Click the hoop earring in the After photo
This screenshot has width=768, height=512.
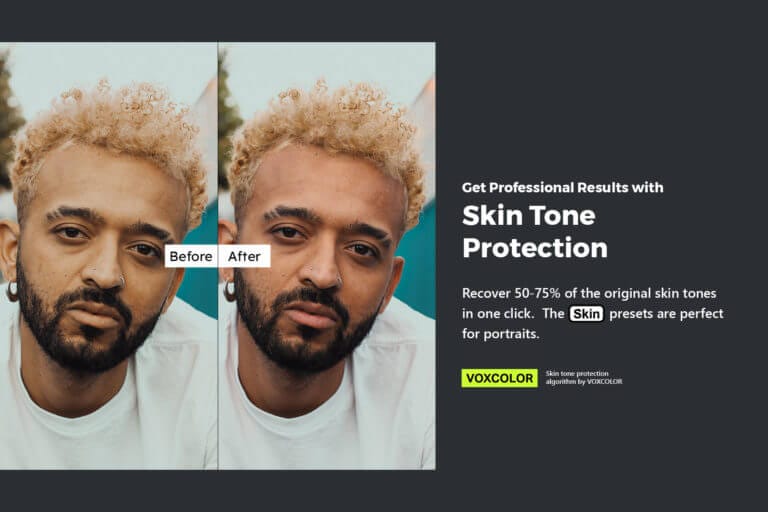[x=229, y=292]
